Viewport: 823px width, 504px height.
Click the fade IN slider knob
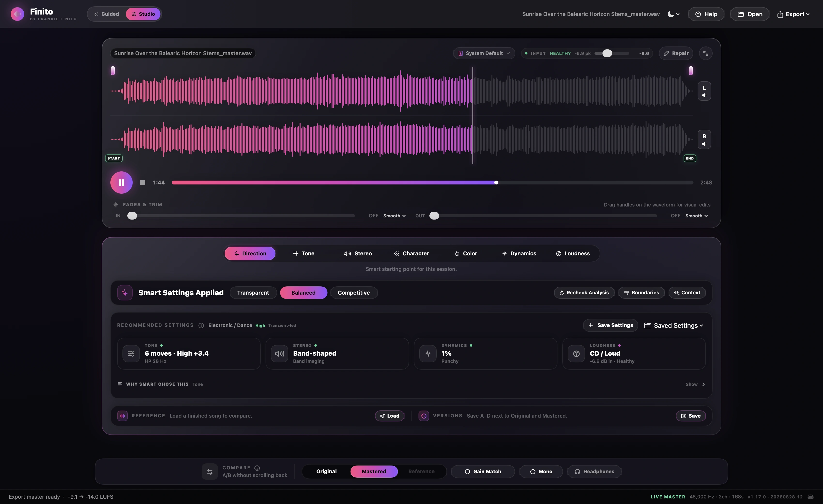132,216
